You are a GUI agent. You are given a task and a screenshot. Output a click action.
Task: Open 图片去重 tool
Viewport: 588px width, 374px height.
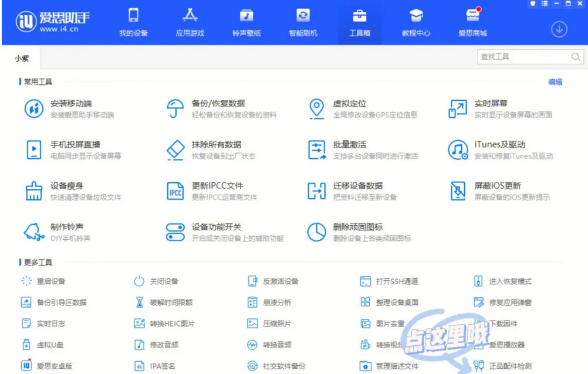[x=383, y=324]
